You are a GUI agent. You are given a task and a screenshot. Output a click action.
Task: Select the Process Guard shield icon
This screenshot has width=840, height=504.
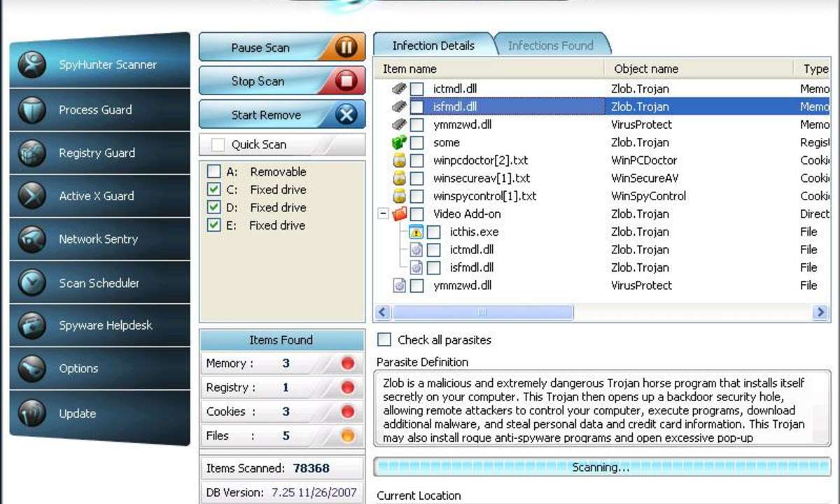coord(32,110)
